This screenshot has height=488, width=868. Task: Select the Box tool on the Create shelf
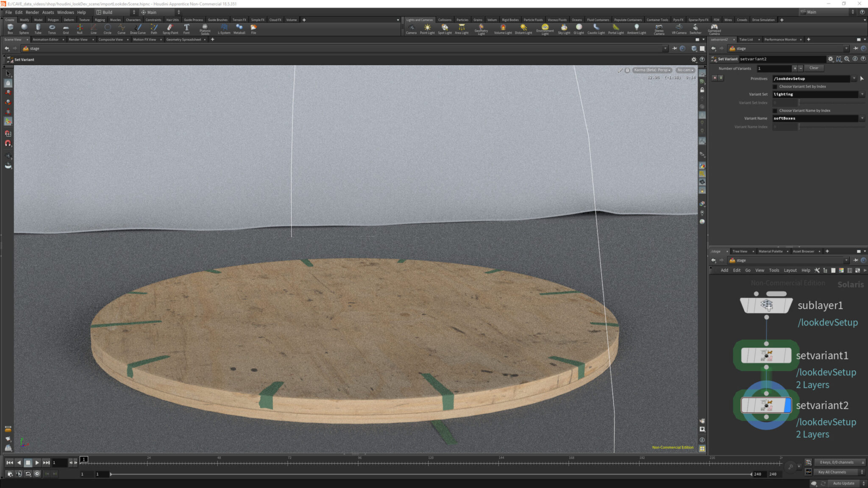pyautogui.click(x=11, y=28)
